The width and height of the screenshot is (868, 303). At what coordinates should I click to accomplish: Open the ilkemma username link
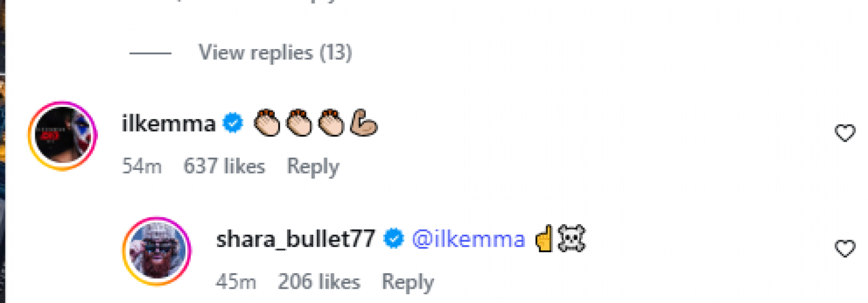point(169,124)
